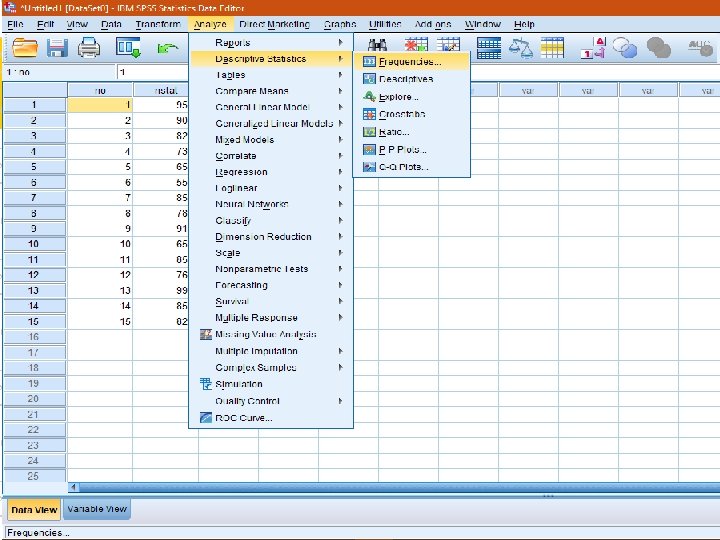Expand the Classify submenu
This screenshot has height=540, width=720.
click(271, 220)
